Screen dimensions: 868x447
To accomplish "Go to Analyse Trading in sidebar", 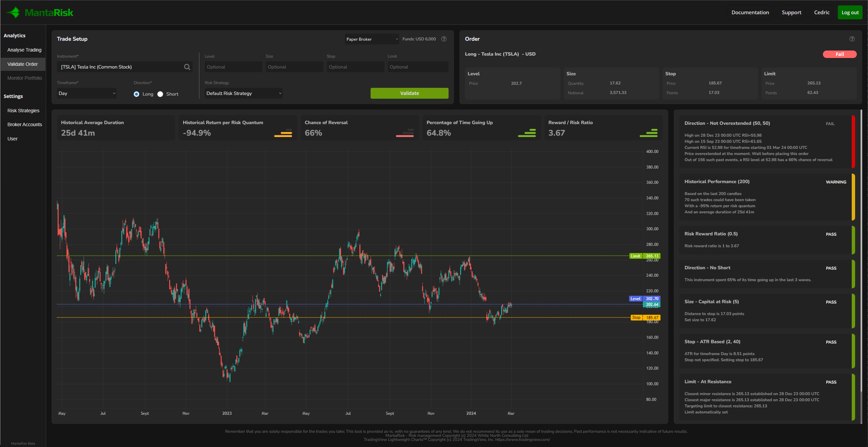I will [x=24, y=50].
